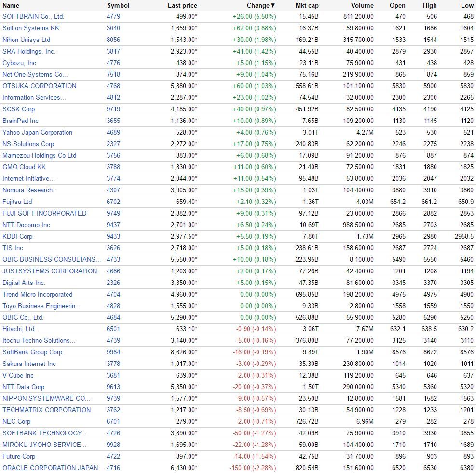Open the NIPPON SYSTEMWARE CO link
The height and width of the screenshot is (473, 476).
46,398
